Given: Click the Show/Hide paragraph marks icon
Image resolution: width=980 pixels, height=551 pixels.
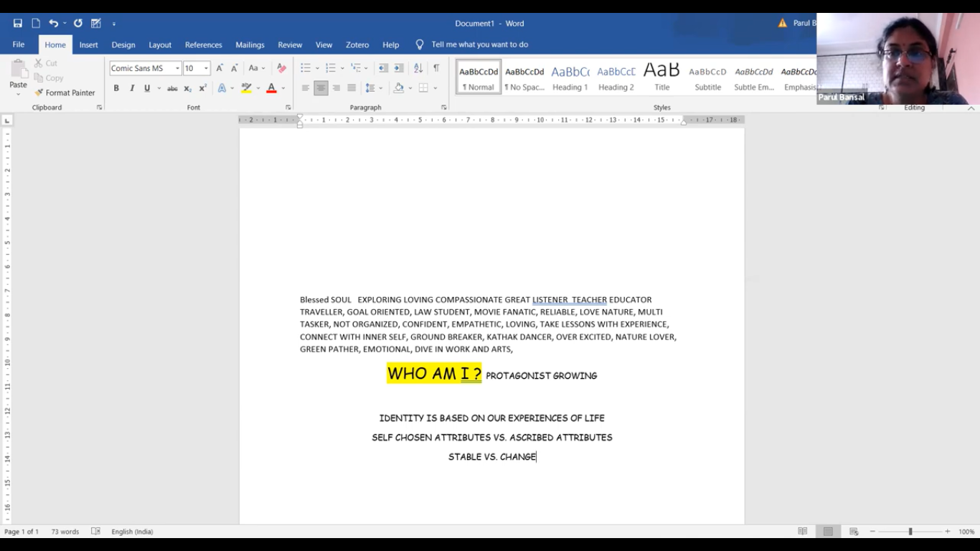Looking at the screenshot, I should [435, 68].
